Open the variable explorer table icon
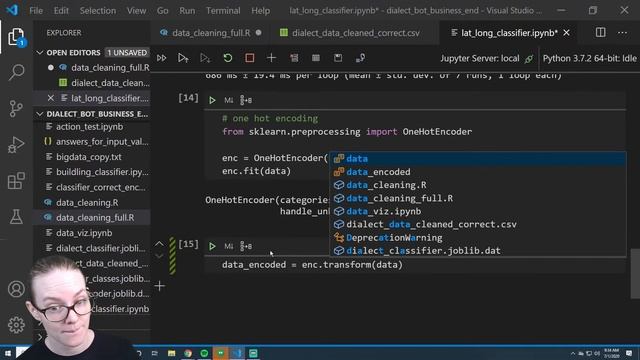The height and width of the screenshot is (360, 640). tap(316, 58)
